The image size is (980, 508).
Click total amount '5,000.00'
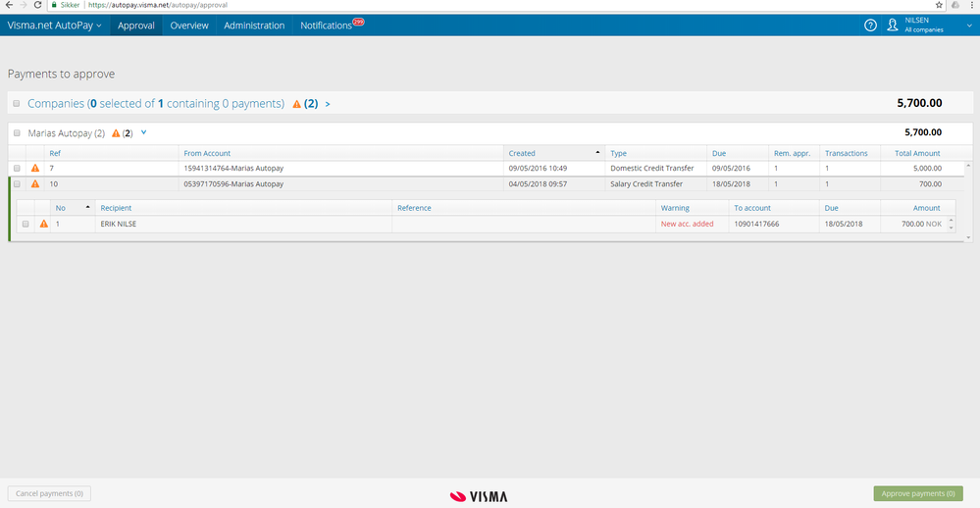click(x=927, y=168)
